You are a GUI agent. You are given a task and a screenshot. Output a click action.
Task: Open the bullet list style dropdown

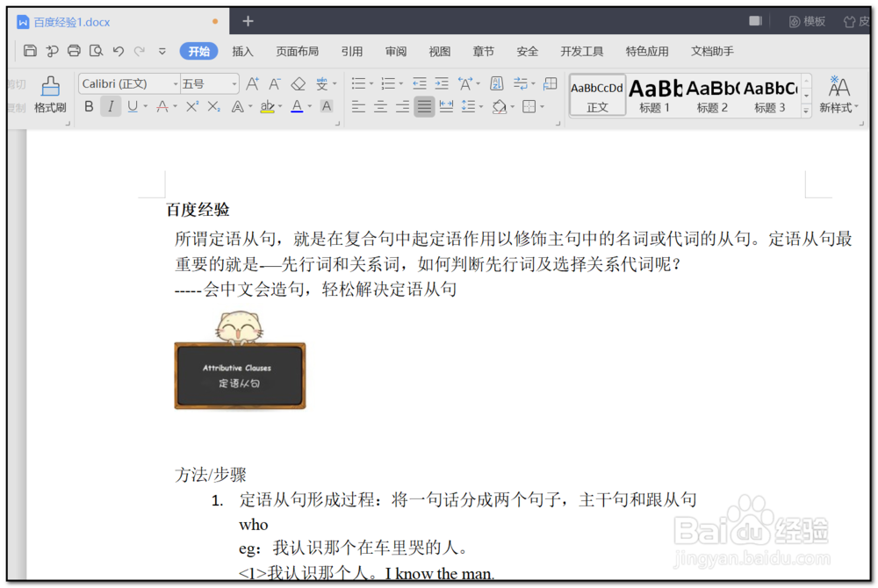coord(371,83)
